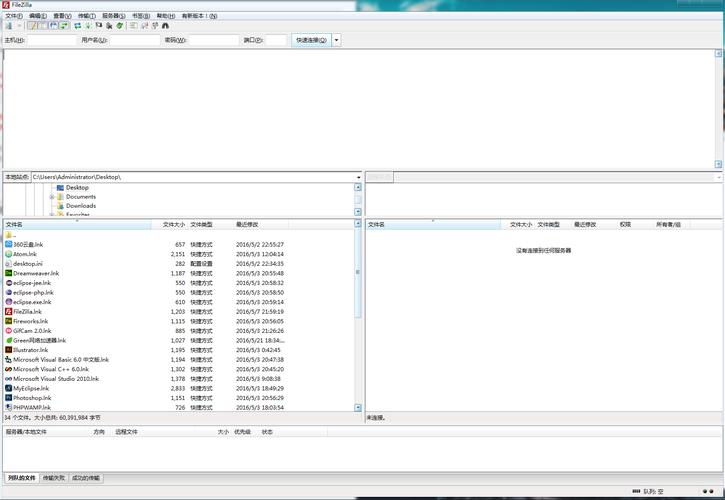Toggle the transfer queue display
Screen dimensions: 725x500
click(65, 26)
